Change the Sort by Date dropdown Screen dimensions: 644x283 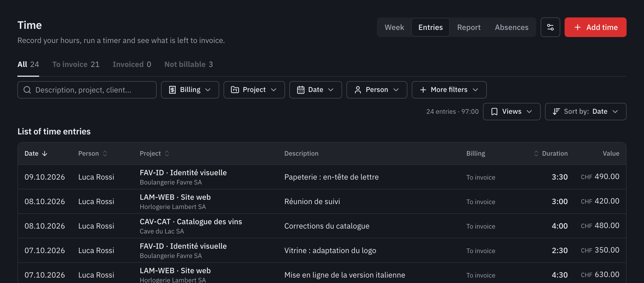[x=586, y=112]
